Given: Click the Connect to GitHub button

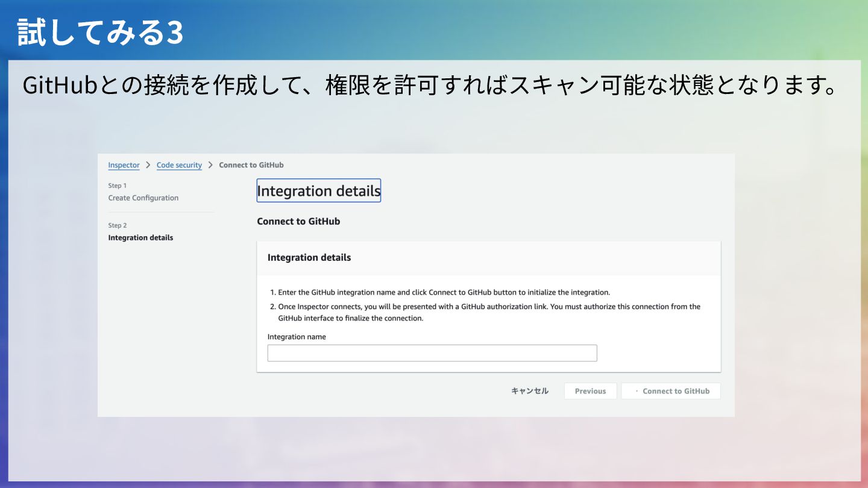Looking at the screenshot, I should [671, 391].
